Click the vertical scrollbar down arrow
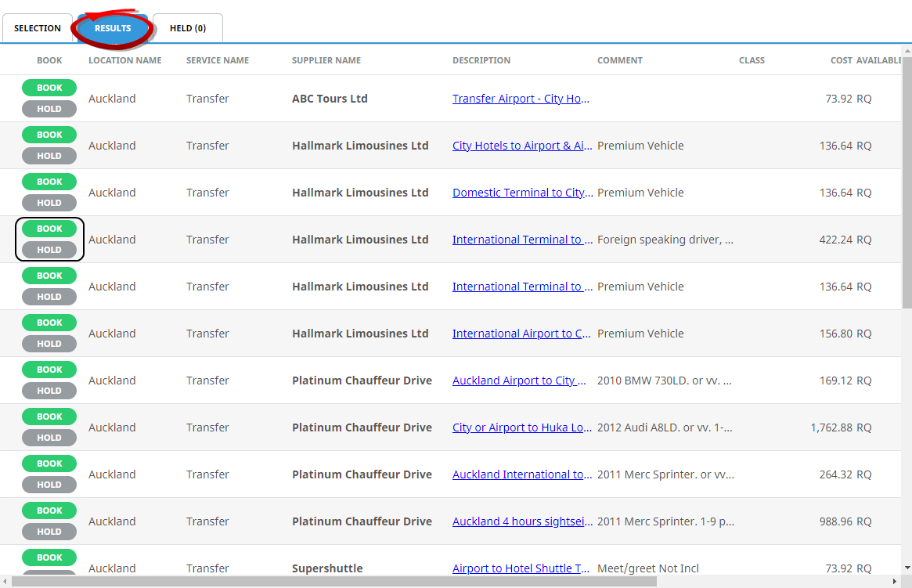 (x=907, y=568)
